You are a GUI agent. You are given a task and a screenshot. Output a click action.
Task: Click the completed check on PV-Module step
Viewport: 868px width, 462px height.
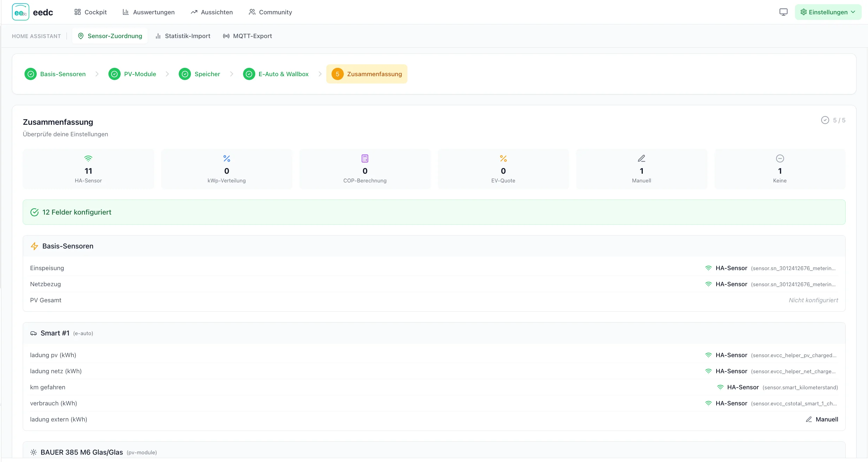coord(114,74)
